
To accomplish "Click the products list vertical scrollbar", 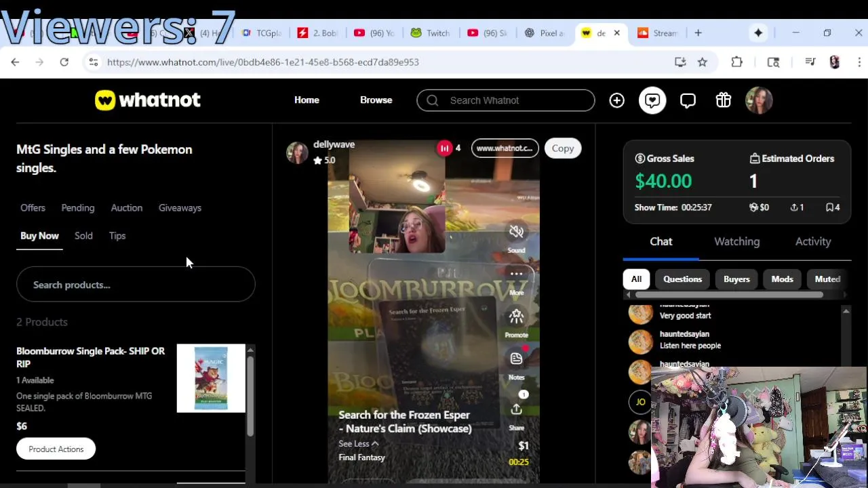I will point(250,395).
